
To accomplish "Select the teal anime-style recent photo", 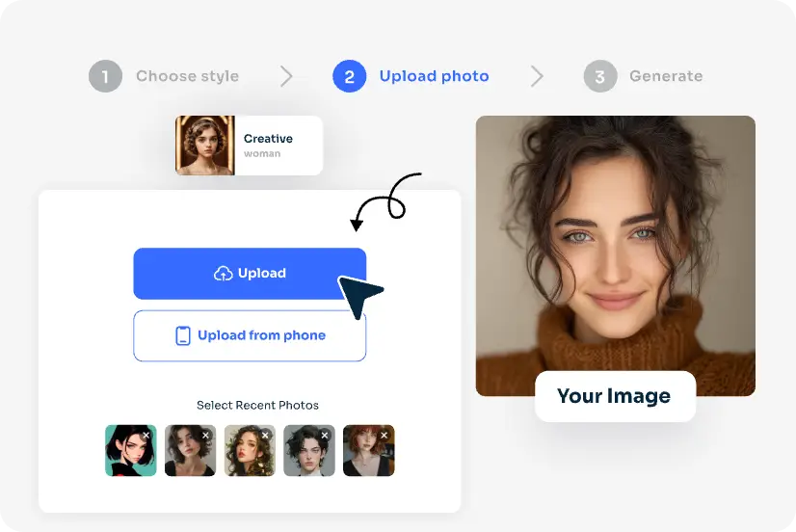I will tap(127, 453).
